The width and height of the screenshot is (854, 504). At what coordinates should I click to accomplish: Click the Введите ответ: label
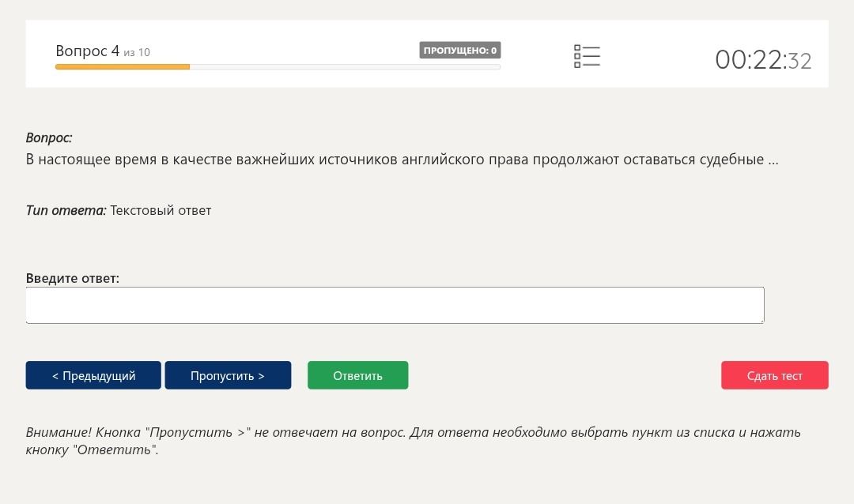coord(73,278)
